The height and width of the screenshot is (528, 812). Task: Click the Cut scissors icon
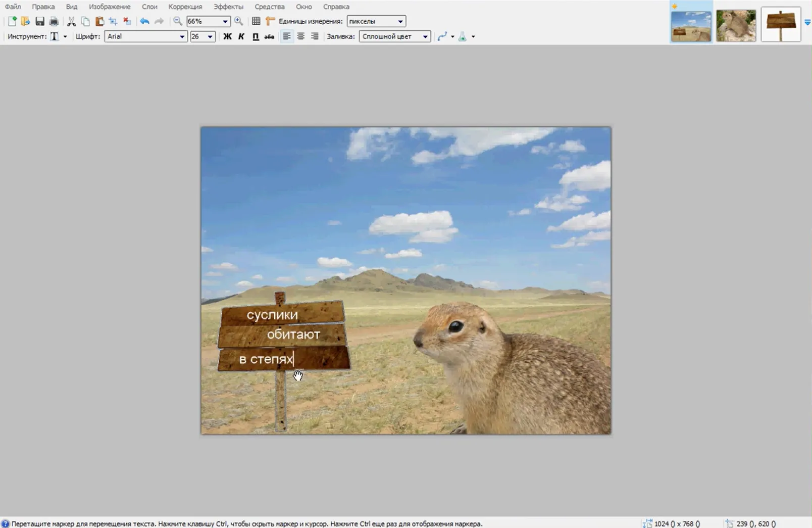point(71,21)
